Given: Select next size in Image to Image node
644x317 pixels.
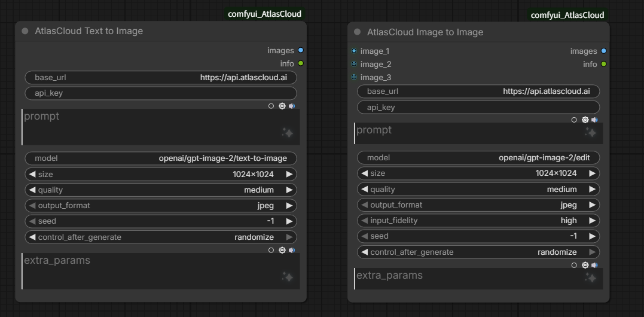Looking at the screenshot, I should pos(592,173).
